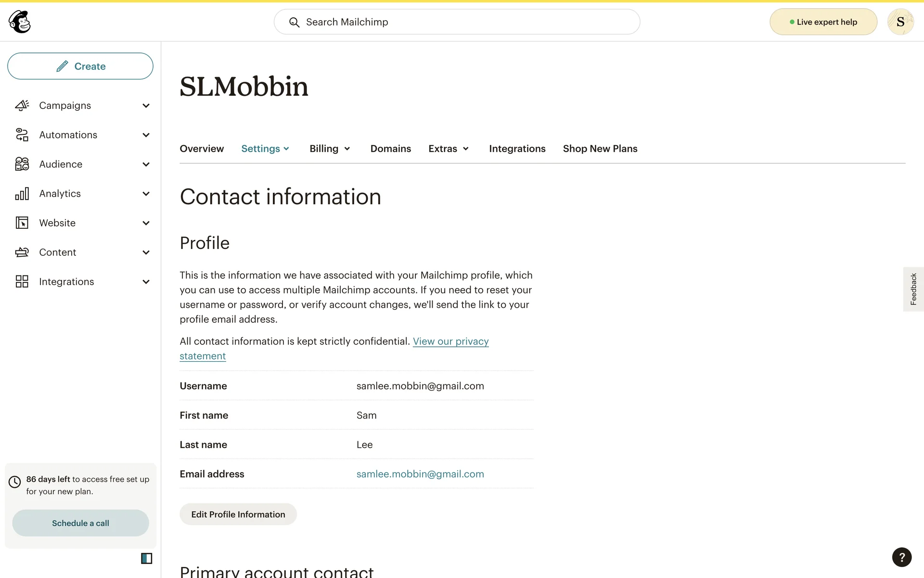924x578 pixels.
Task: Collapse the sidebar with the panel toggle
Action: [x=146, y=558]
